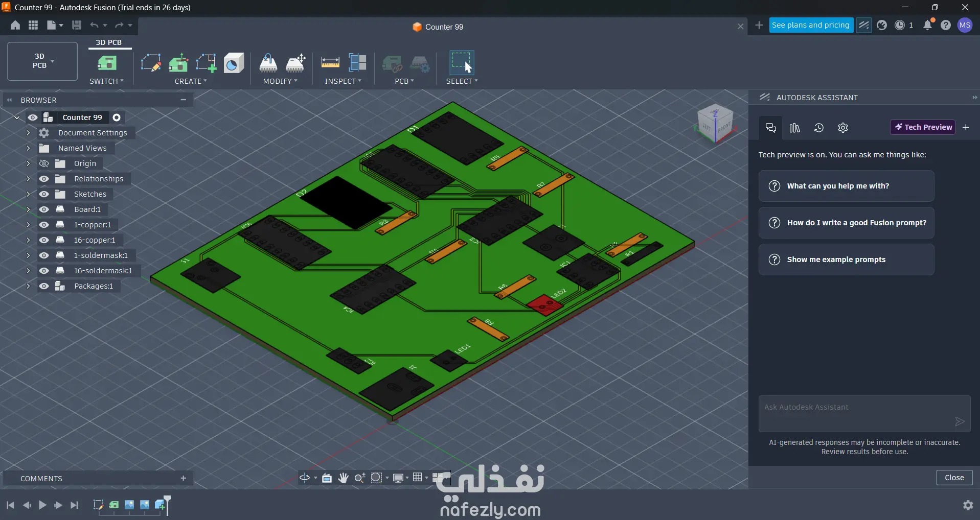
Task: Switch to the Counter 99 document tab
Action: [x=438, y=27]
